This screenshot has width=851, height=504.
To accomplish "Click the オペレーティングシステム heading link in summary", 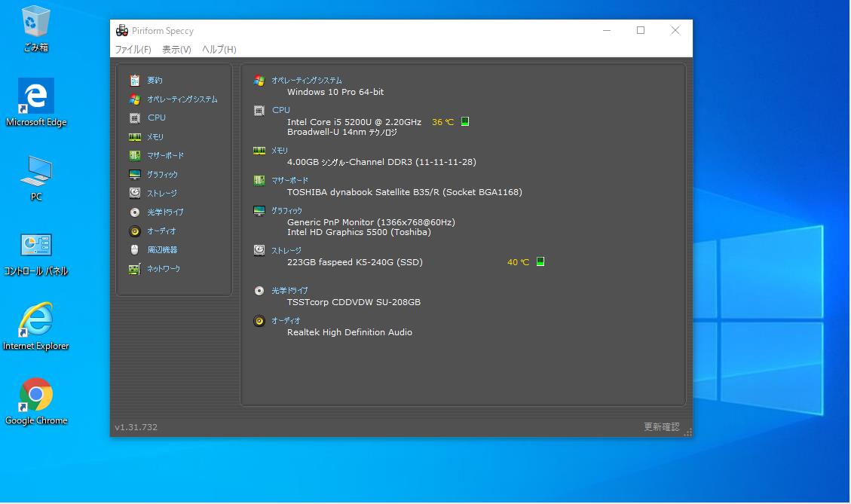I will [307, 81].
